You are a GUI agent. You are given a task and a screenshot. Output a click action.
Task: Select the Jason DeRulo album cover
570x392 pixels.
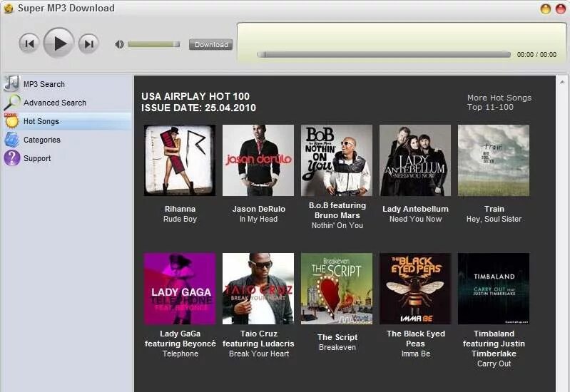[x=258, y=160]
